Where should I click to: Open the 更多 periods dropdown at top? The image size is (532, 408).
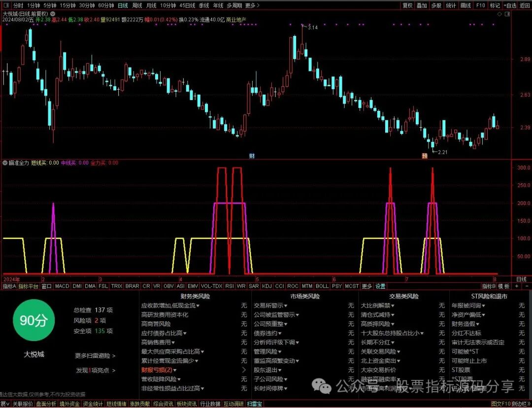(252, 5)
